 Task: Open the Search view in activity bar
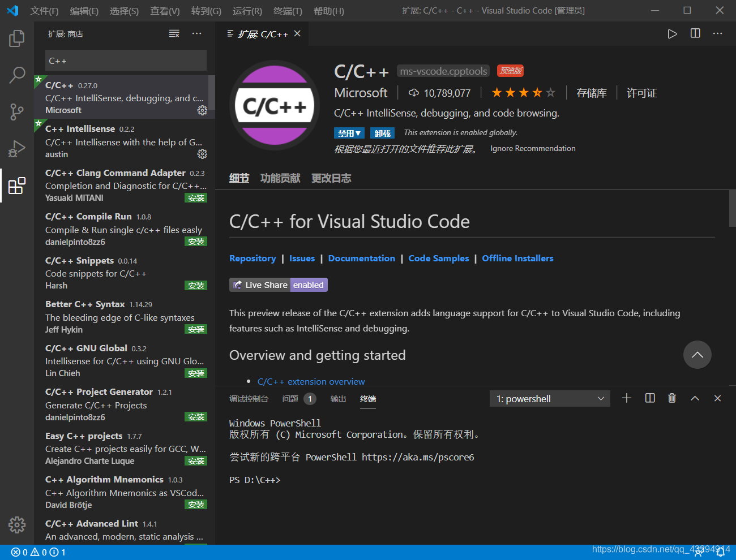click(x=17, y=75)
